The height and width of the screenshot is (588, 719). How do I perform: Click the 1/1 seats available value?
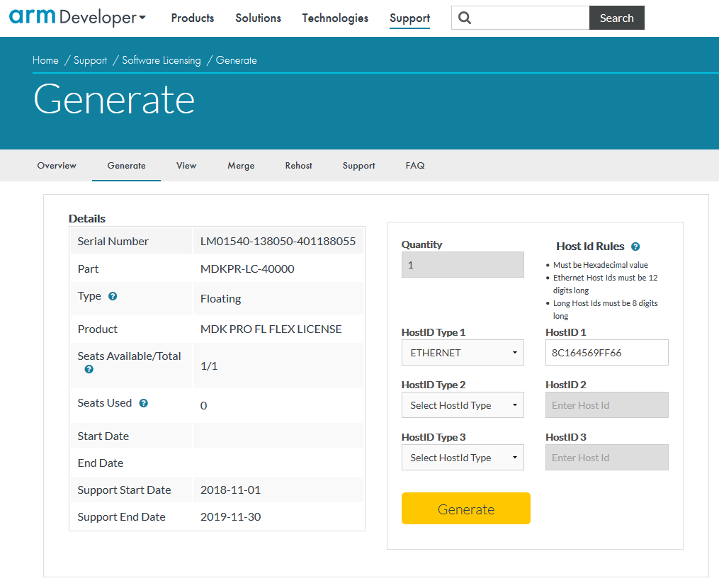click(x=209, y=366)
